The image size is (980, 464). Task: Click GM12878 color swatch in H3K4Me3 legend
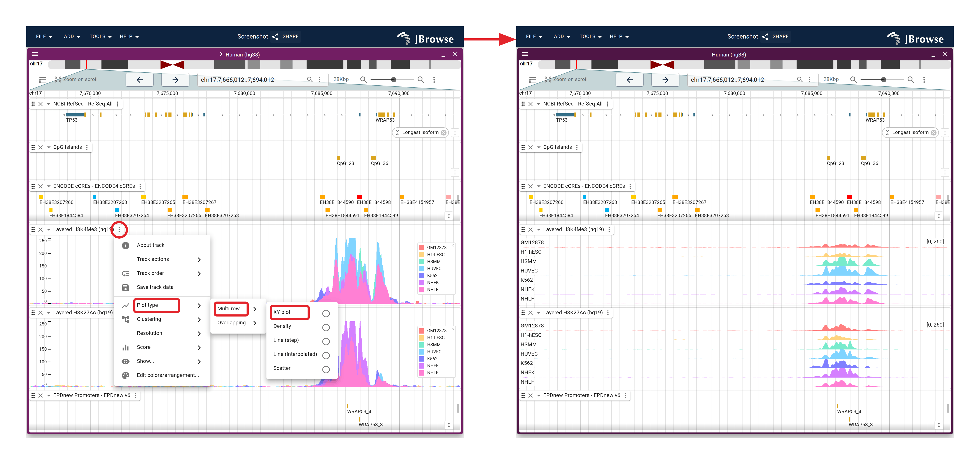pos(422,247)
